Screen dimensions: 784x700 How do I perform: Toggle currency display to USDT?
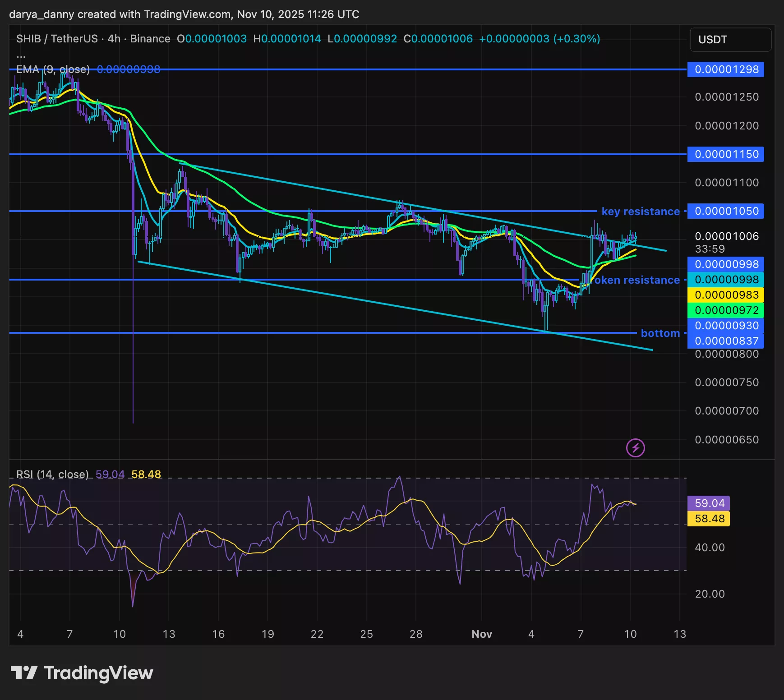coord(730,40)
